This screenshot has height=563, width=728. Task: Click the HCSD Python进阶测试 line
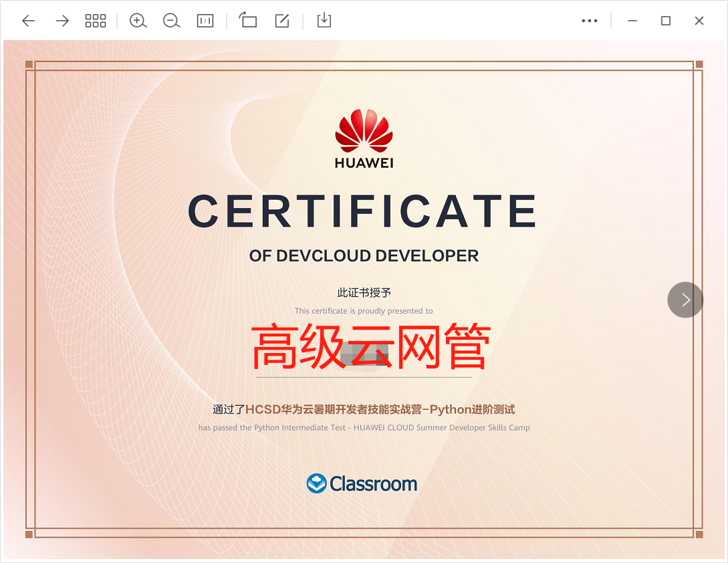pos(364,409)
